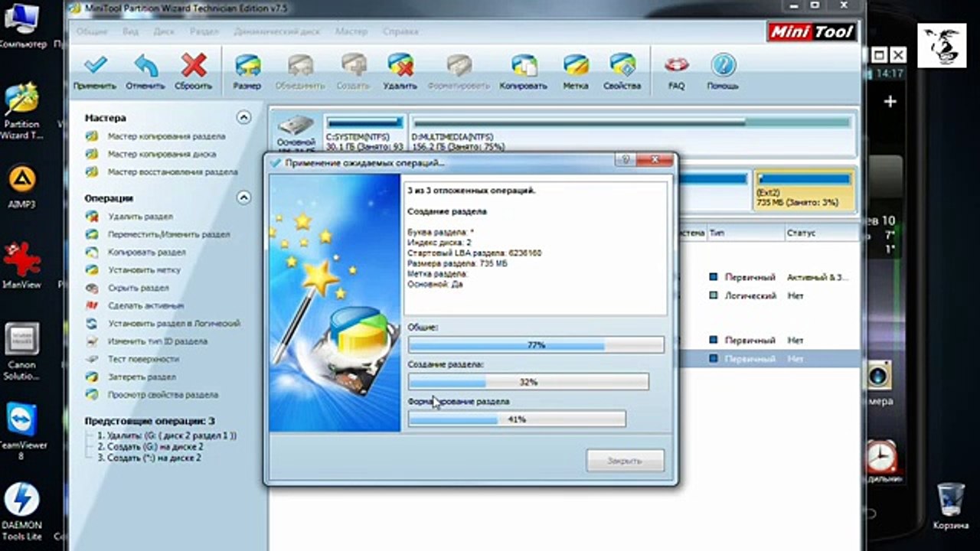Screen dimensions: 980x551
Task: Click the disk icon labeled Основной
Action: 296,132
